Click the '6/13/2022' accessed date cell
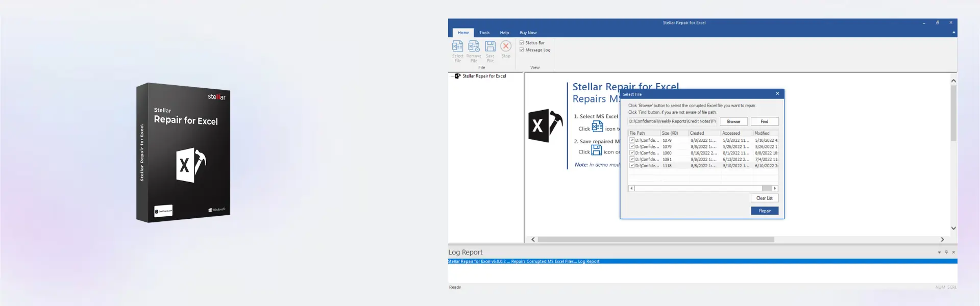This screenshot has width=980, height=306. click(736, 159)
